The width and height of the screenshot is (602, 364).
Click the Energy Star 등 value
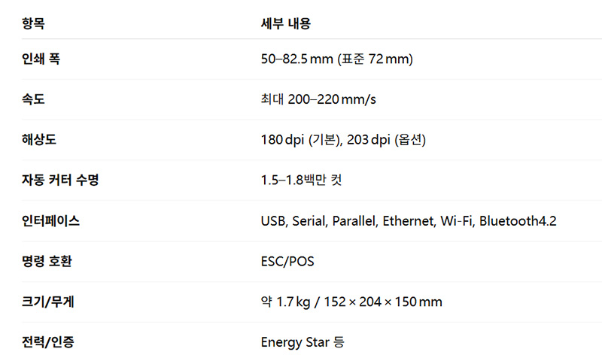(x=303, y=342)
